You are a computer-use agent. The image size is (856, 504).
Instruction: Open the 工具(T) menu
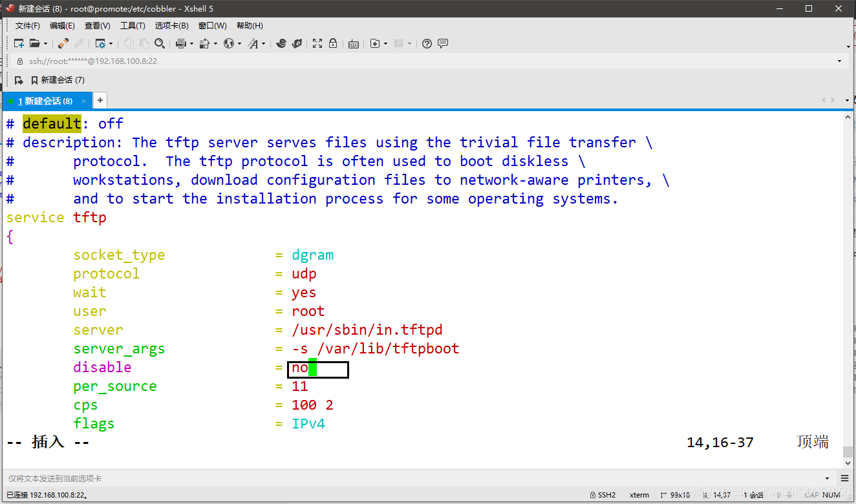click(x=133, y=26)
